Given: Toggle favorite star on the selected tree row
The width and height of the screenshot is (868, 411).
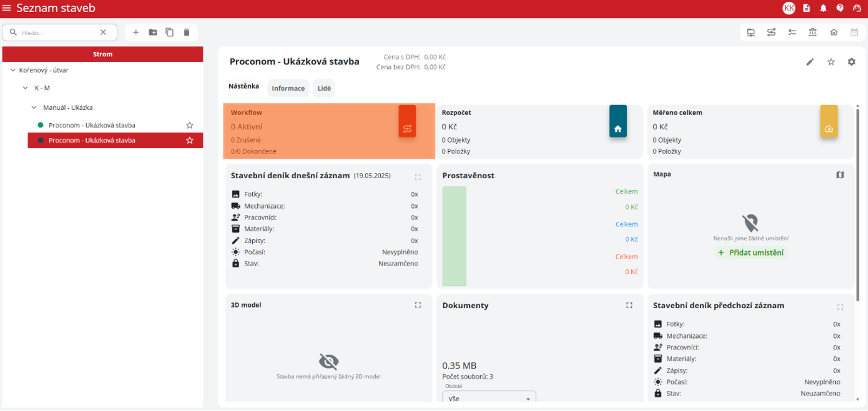Looking at the screenshot, I should [x=190, y=140].
